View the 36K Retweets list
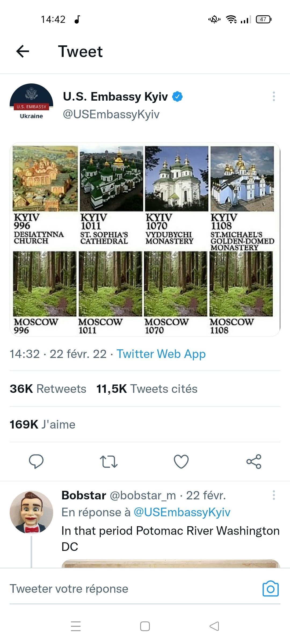 (x=48, y=389)
